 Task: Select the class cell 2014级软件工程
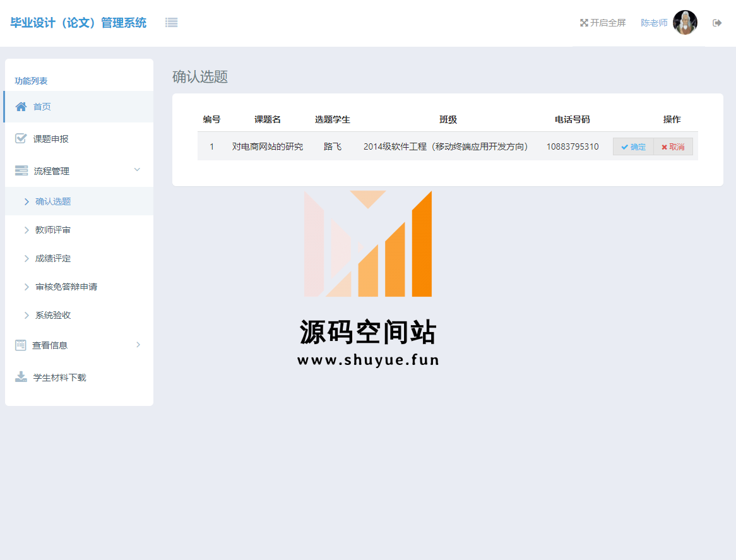pyautogui.click(x=446, y=147)
